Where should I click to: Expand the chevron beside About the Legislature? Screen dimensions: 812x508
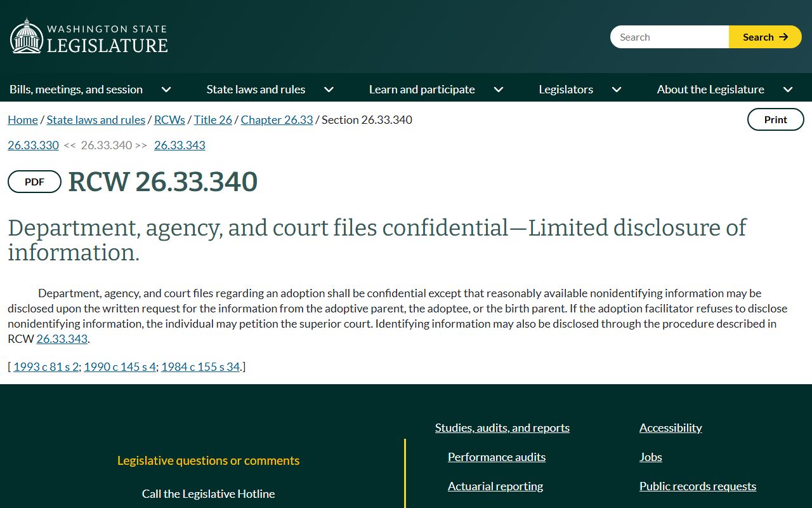[788, 90]
